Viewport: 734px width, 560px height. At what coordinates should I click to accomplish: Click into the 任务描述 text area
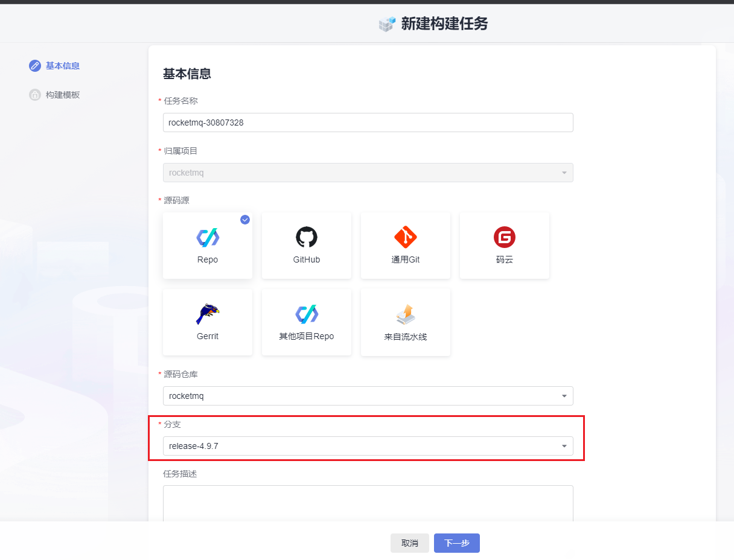(368, 504)
